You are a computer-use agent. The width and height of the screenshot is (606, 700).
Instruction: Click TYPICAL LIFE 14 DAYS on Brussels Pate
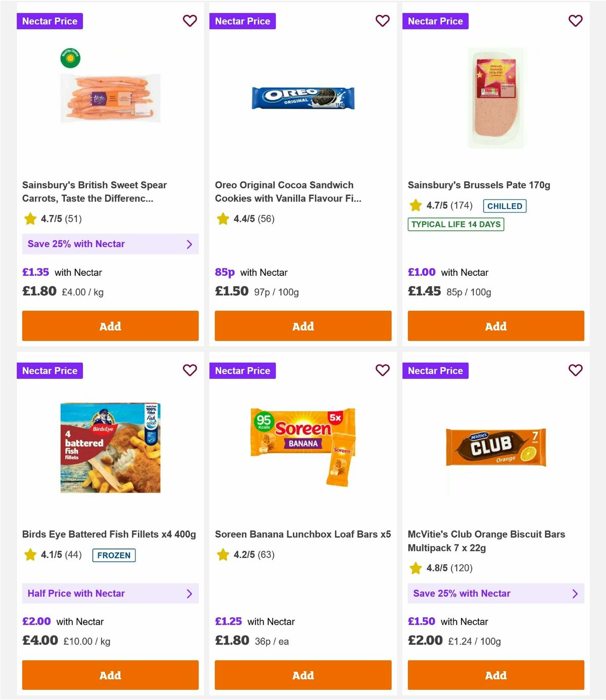(456, 224)
